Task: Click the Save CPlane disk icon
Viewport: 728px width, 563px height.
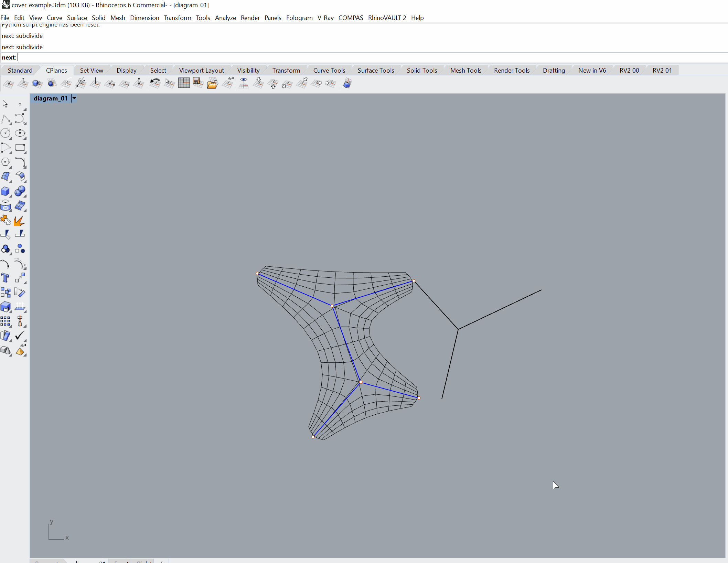Action: point(198,83)
